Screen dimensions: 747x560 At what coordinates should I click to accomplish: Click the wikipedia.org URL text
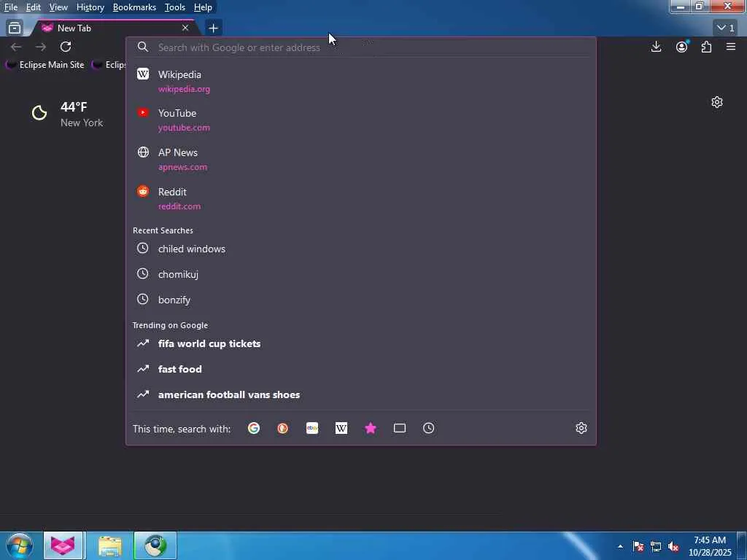coord(184,89)
